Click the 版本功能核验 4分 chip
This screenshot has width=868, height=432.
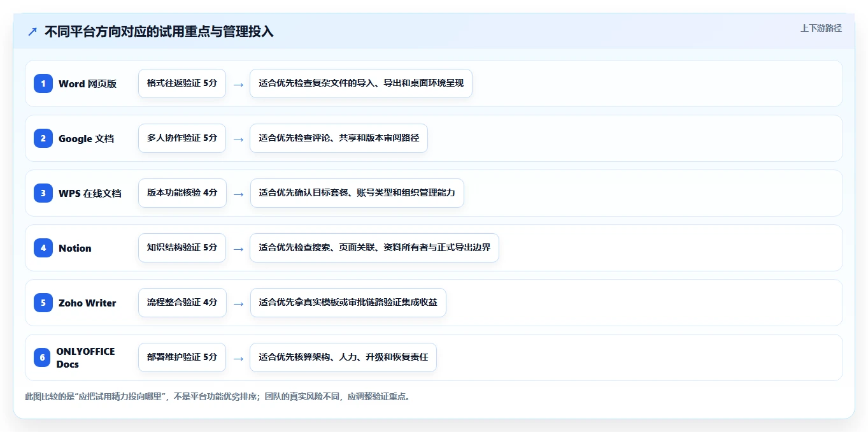click(182, 193)
